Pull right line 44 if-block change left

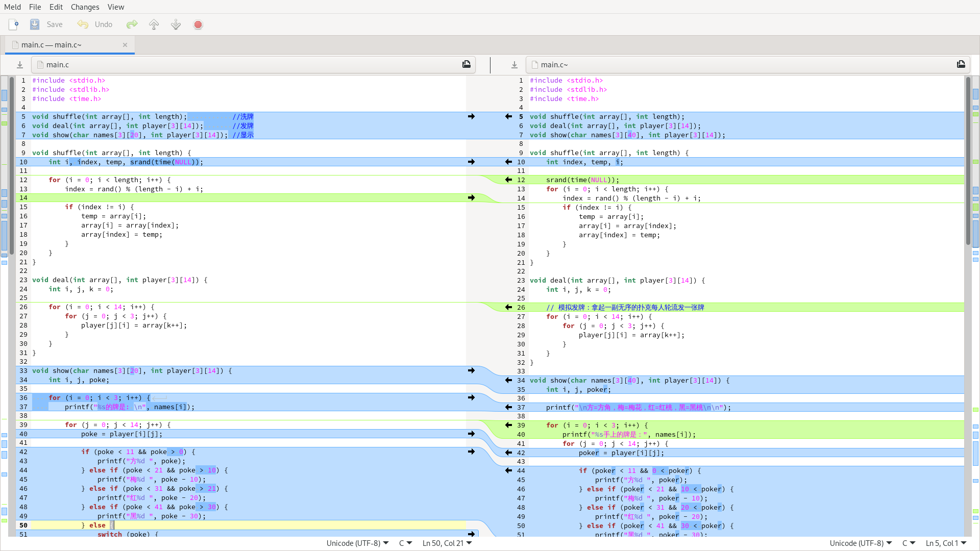tap(508, 471)
